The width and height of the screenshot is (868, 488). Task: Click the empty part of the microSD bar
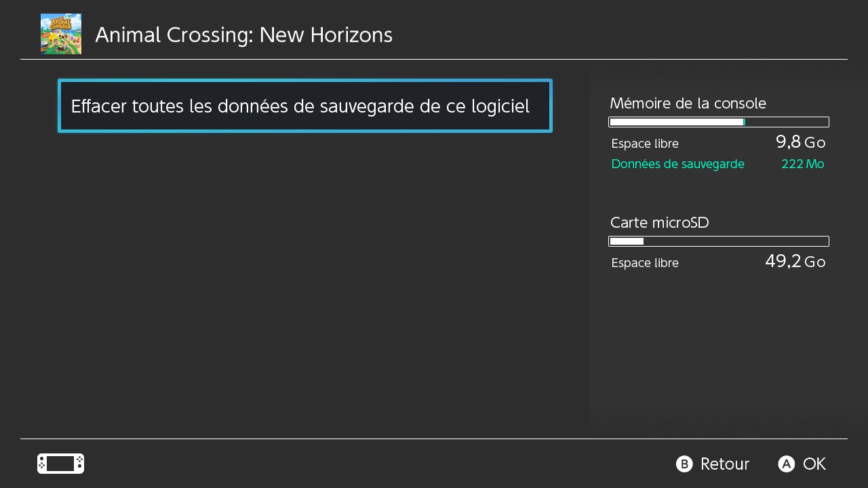pyautogui.click(x=736, y=241)
